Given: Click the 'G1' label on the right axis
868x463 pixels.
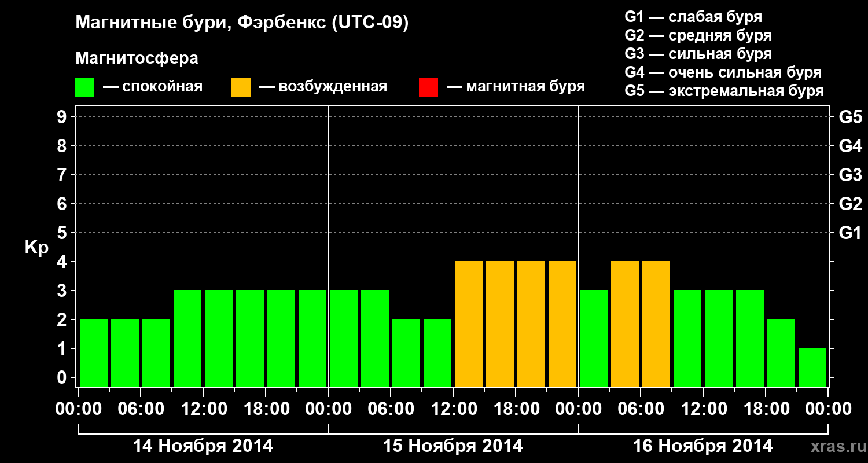Looking at the screenshot, I should tap(850, 233).
